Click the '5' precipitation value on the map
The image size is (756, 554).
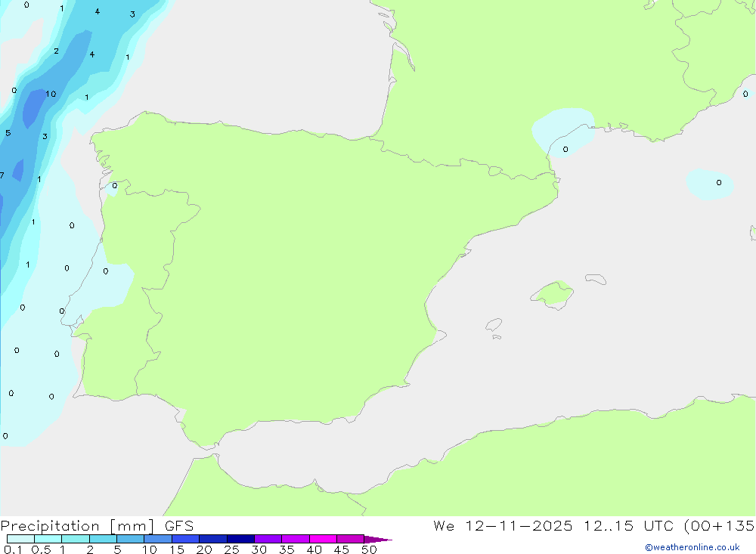tap(8, 133)
